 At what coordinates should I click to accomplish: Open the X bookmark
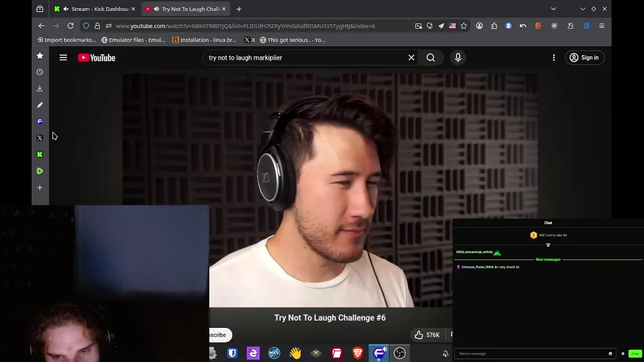[250, 40]
